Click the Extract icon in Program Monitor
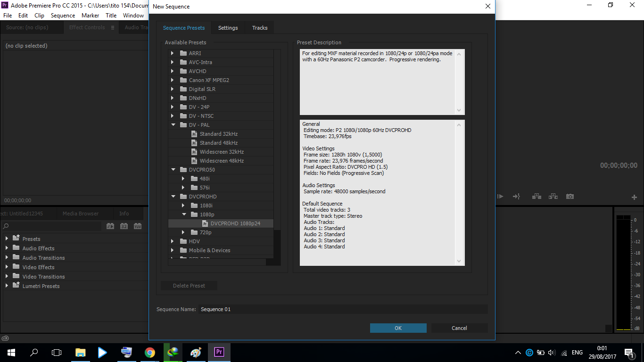644x362 pixels. pos(553,197)
